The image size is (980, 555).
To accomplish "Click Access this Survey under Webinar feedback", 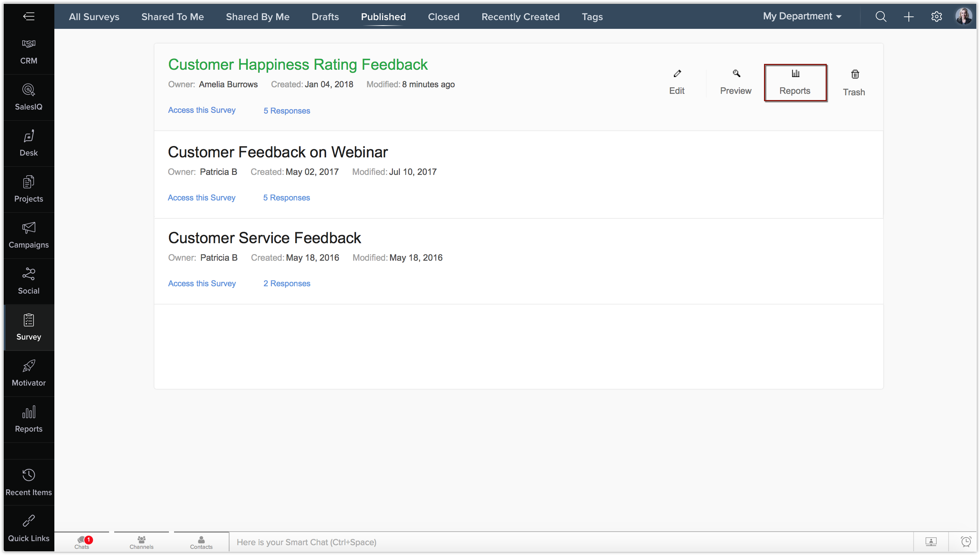I will point(201,198).
